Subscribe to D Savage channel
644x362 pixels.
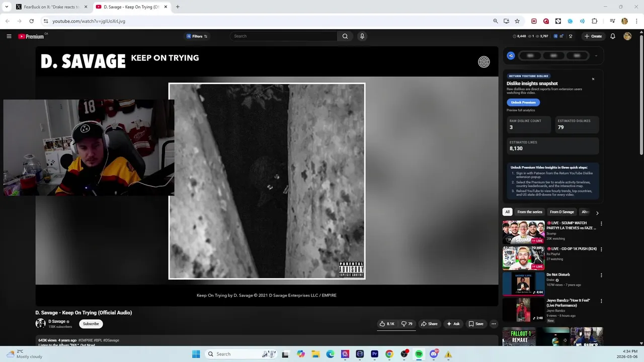91,324
